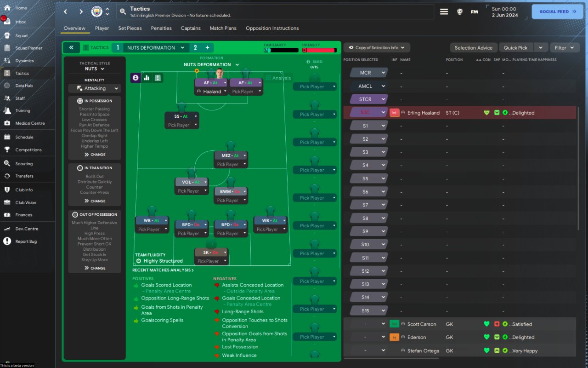Open the Mentality Attacking dropdown
Viewport: 588px width, 368px height.
pos(95,88)
